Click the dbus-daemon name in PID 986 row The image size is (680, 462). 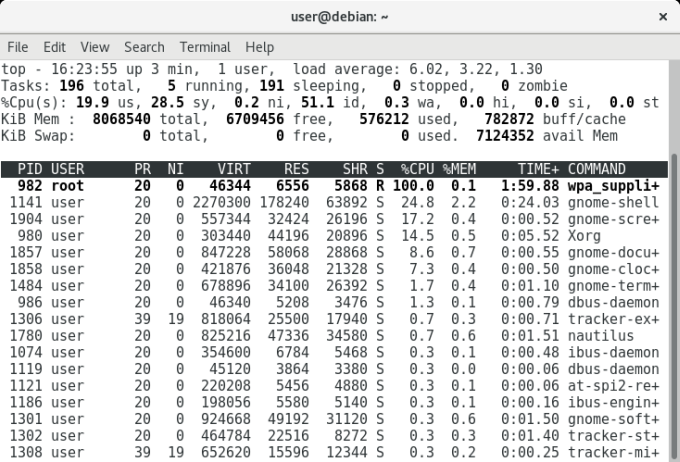coord(613,302)
